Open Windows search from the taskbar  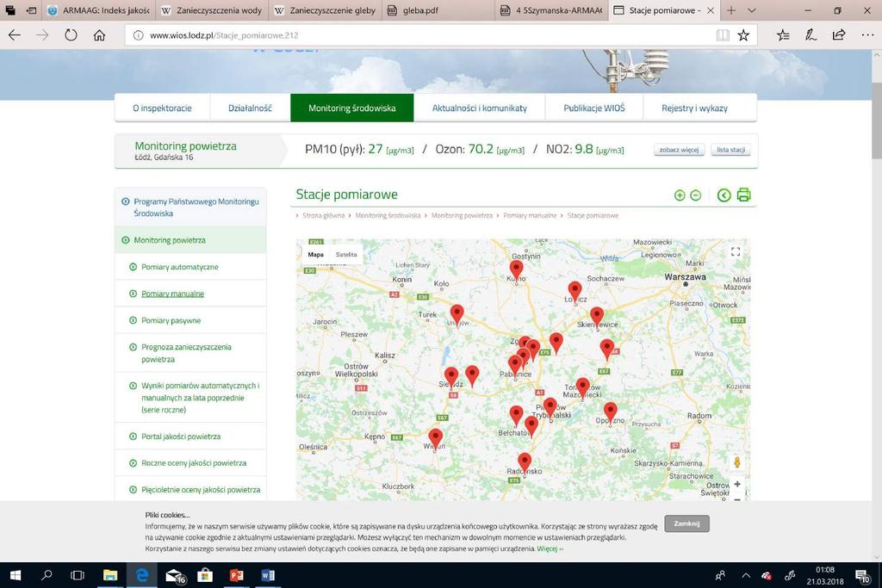47,575
